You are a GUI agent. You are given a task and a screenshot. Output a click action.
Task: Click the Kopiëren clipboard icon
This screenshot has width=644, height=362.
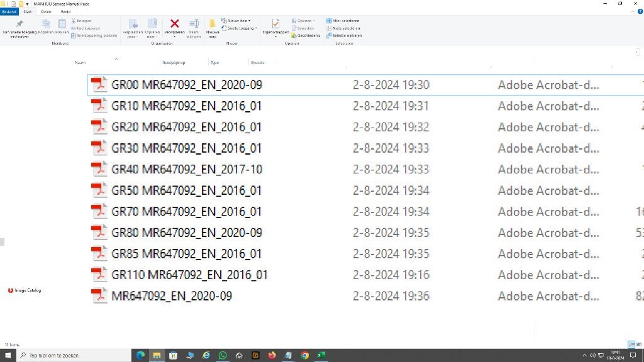46,24
